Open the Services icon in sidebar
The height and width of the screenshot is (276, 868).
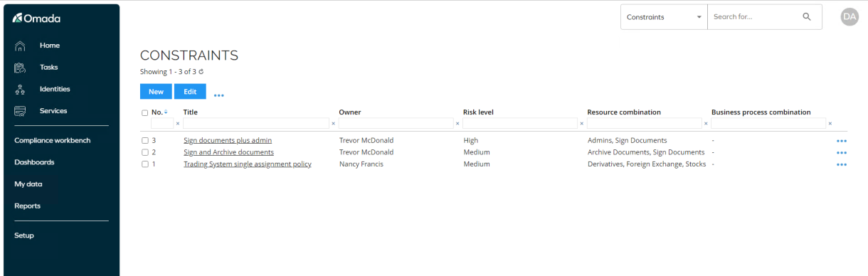[20, 111]
